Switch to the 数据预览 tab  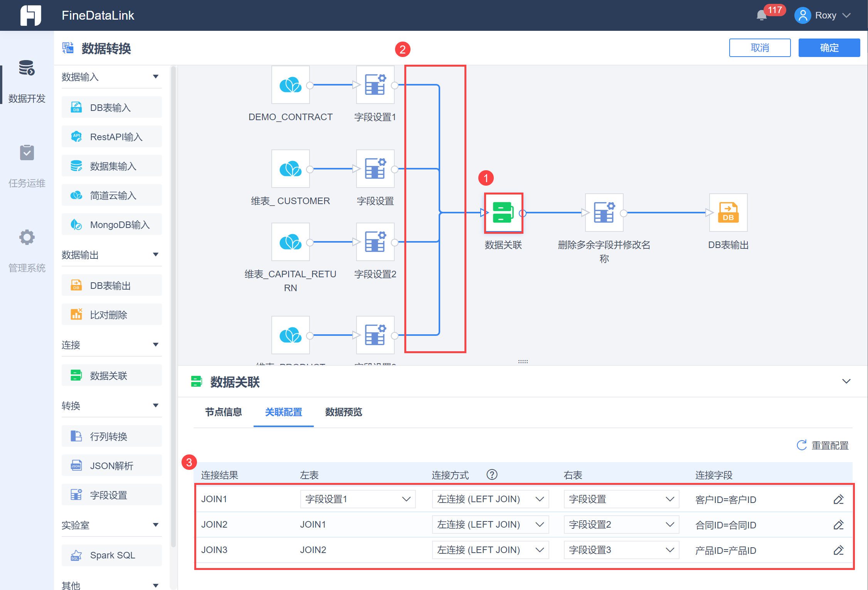[343, 412]
